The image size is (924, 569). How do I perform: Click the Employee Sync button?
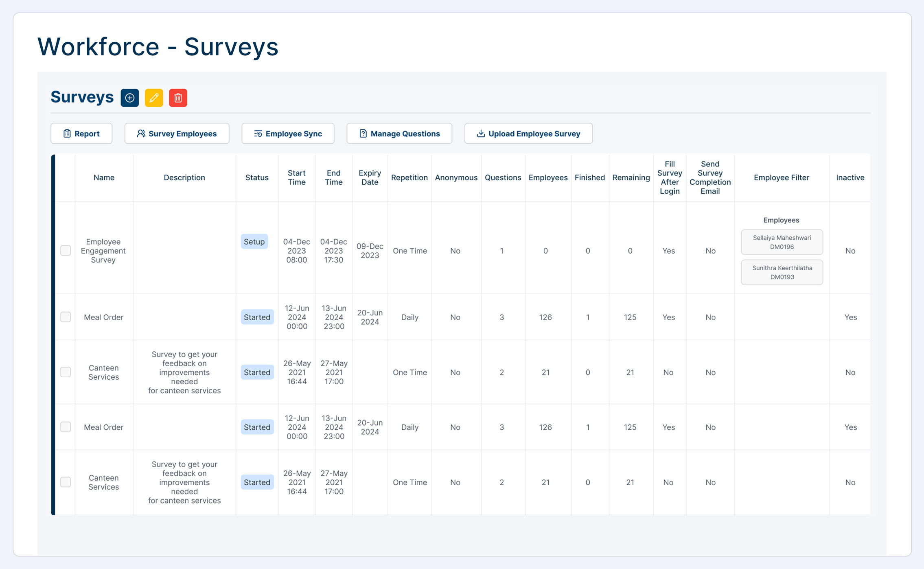tap(288, 133)
